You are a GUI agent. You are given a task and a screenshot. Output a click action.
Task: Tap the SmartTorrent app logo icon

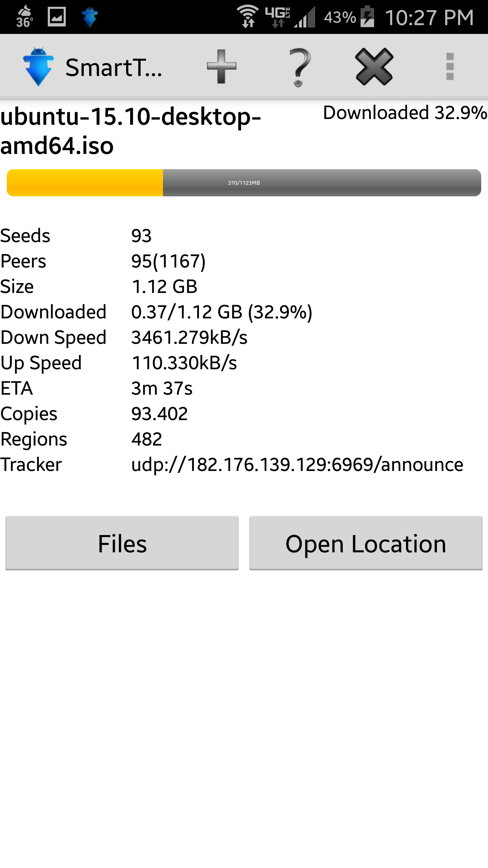click(x=38, y=67)
